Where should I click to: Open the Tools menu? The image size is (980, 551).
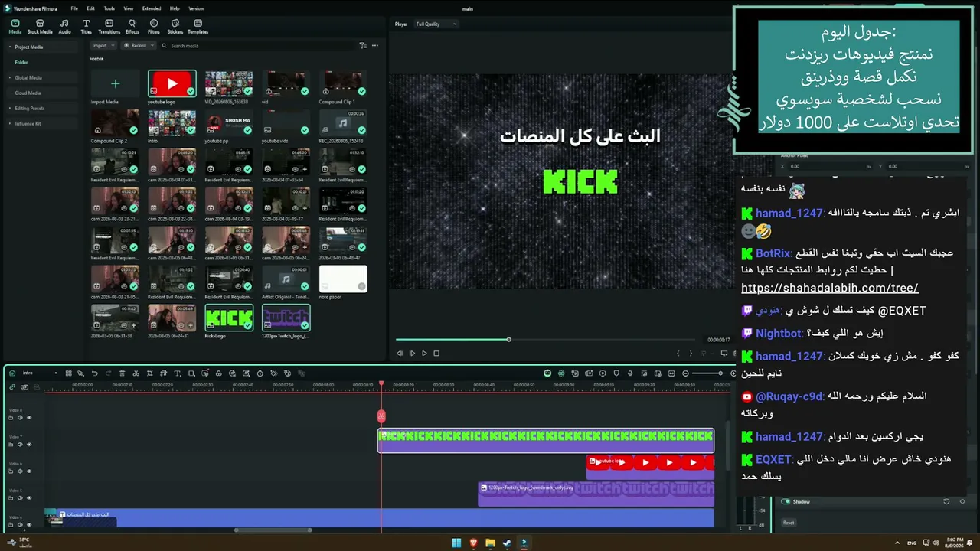[x=109, y=8]
